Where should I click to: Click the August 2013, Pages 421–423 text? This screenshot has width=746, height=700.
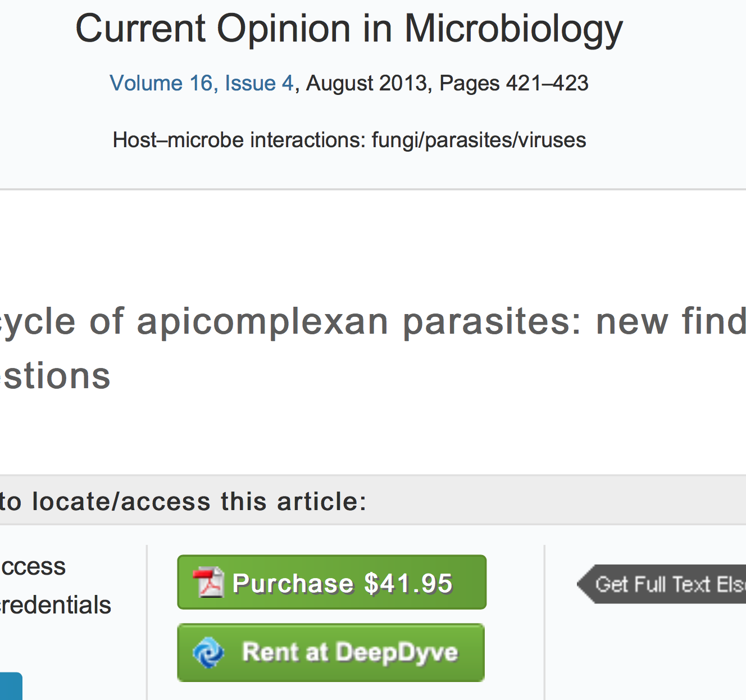click(x=447, y=83)
